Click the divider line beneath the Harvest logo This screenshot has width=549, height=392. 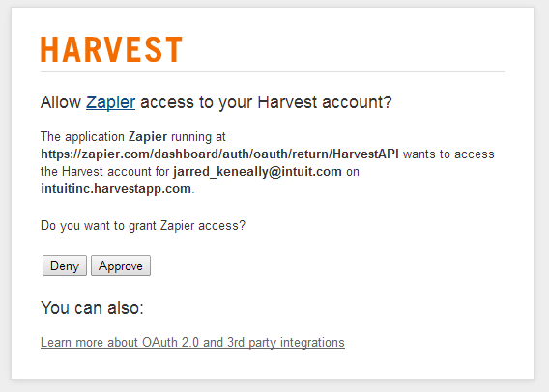(x=273, y=72)
